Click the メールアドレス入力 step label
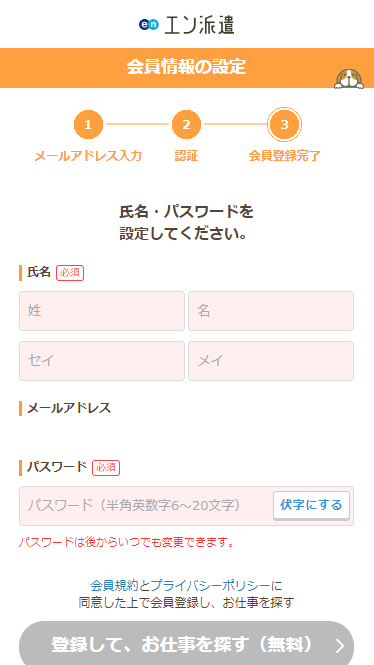This screenshot has height=665, width=374. tap(88, 156)
